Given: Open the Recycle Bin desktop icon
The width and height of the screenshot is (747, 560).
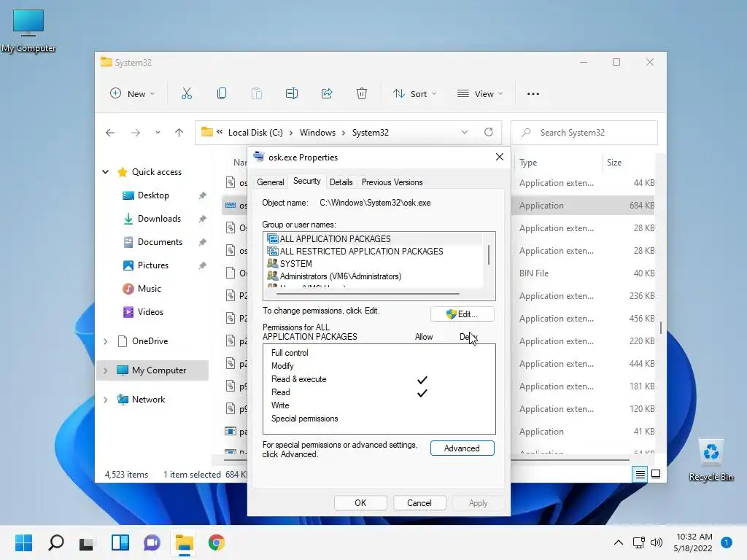Looking at the screenshot, I should click(711, 460).
